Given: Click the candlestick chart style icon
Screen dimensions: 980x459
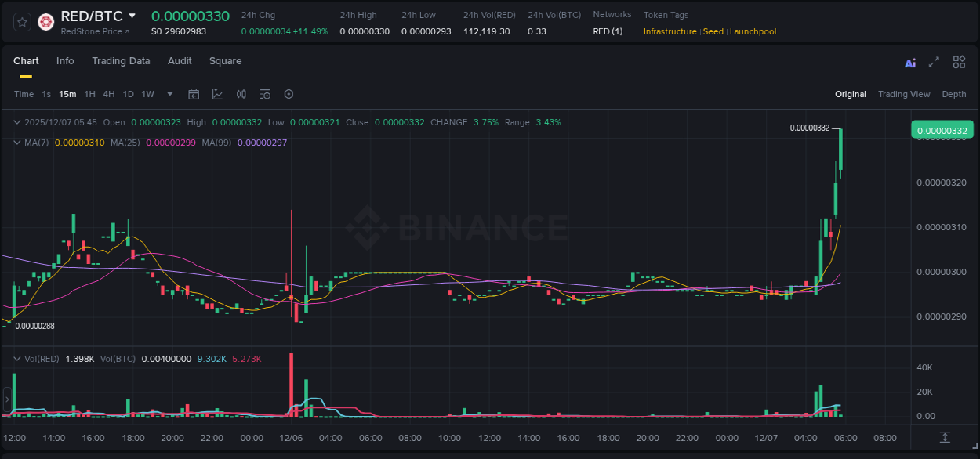Looking at the screenshot, I should pyautogui.click(x=241, y=94).
